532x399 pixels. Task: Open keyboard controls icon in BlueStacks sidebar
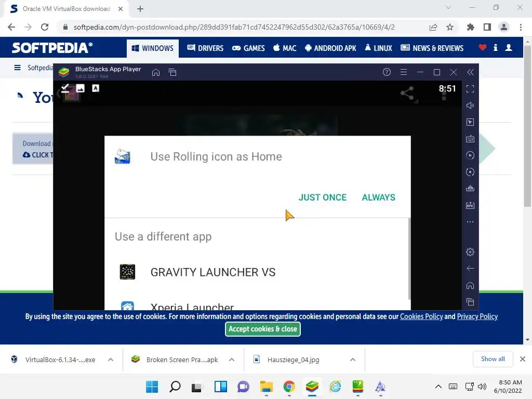470,139
